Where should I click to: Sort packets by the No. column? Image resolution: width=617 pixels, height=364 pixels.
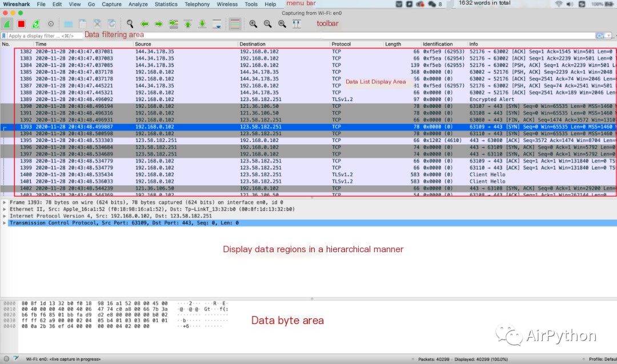click(x=16, y=44)
